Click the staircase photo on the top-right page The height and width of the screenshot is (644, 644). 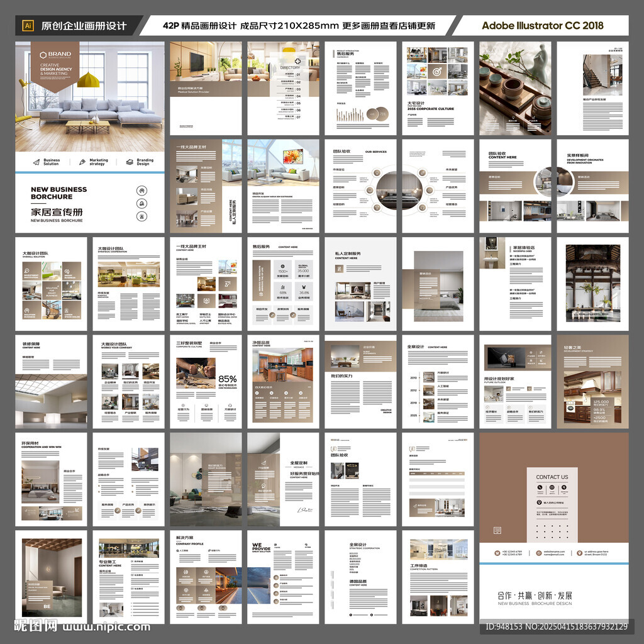pyautogui.click(x=602, y=75)
